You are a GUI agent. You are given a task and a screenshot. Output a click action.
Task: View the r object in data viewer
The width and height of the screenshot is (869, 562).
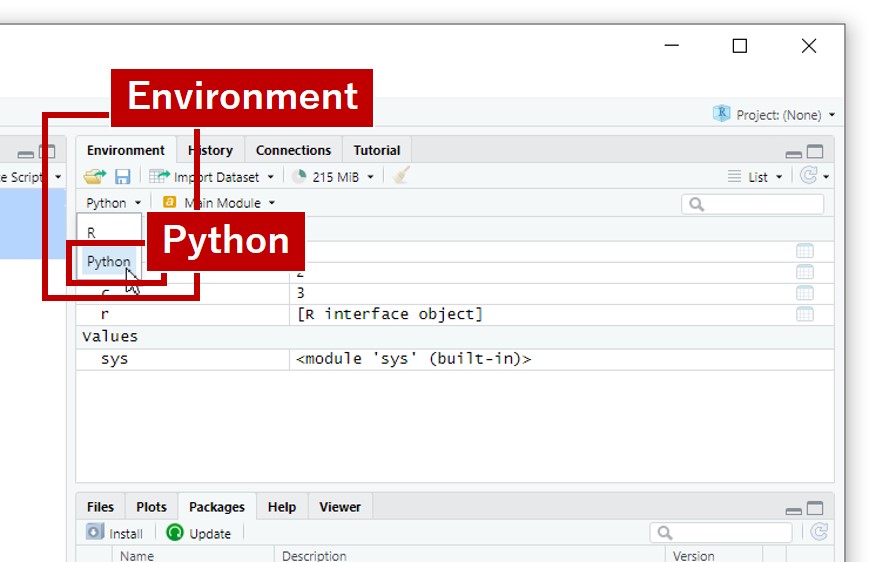tap(804, 314)
